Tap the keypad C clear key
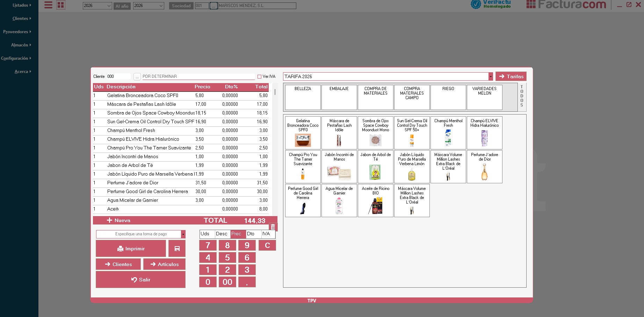The image size is (644, 317). [267, 245]
